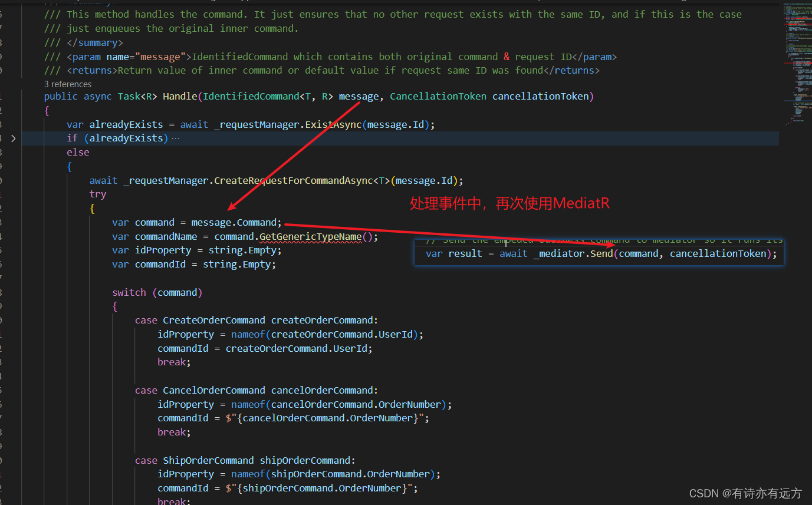
Task: Click 'nameof(cancelOrderCommand.OrderNumber)' expression
Action: [339, 405]
